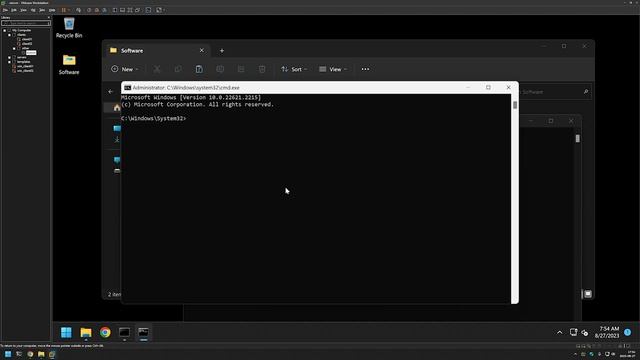Open the New dropdown in File Explorer
Screen dimensions: 640x360
point(124,69)
